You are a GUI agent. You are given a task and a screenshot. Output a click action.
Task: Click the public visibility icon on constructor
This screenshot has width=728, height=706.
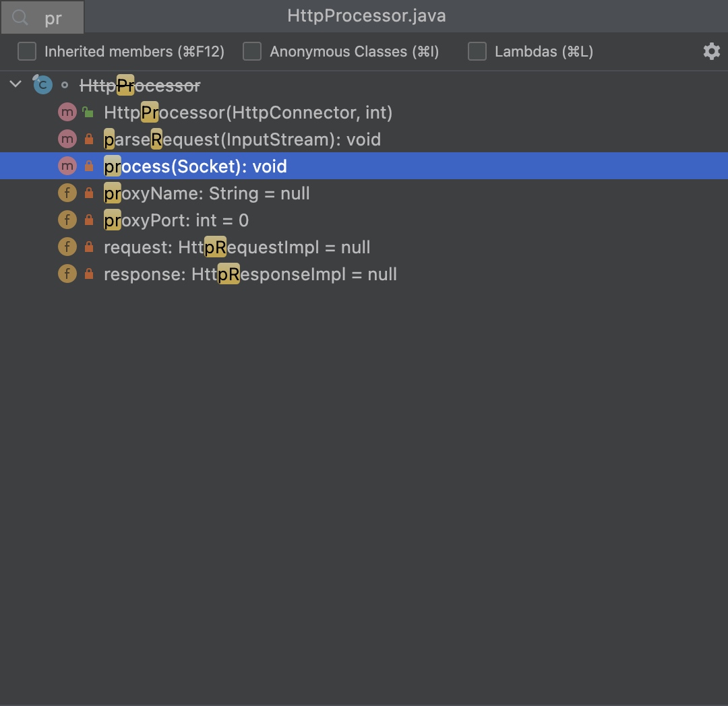pos(88,113)
